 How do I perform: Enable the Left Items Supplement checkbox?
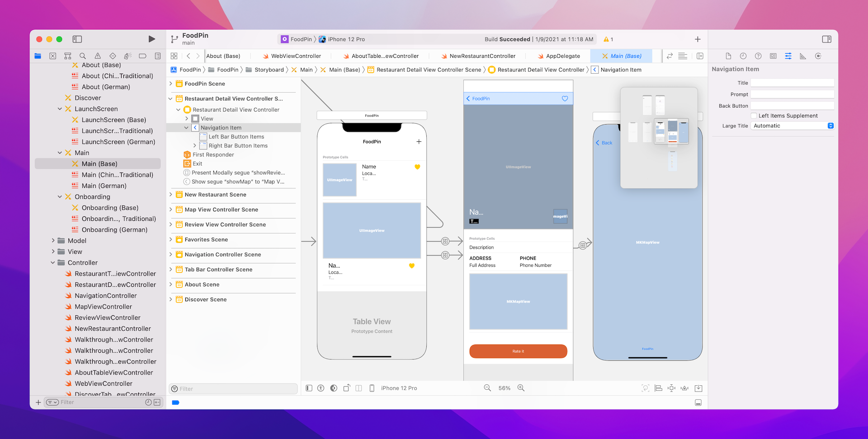(x=754, y=116)
